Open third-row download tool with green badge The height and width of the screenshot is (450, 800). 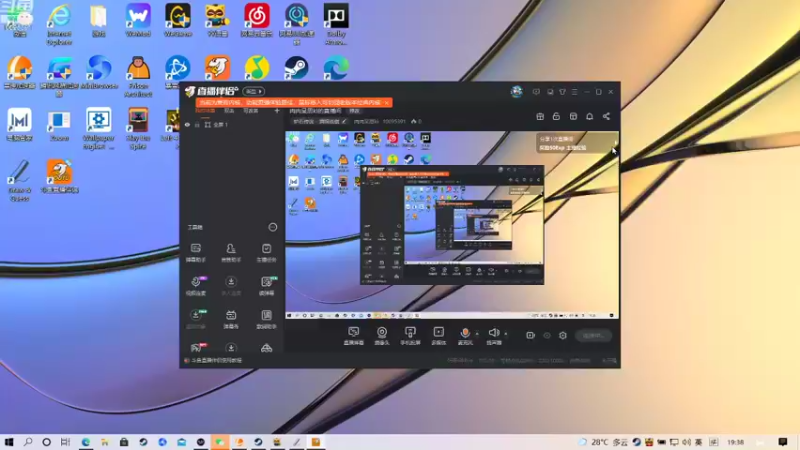coord(195,319)
